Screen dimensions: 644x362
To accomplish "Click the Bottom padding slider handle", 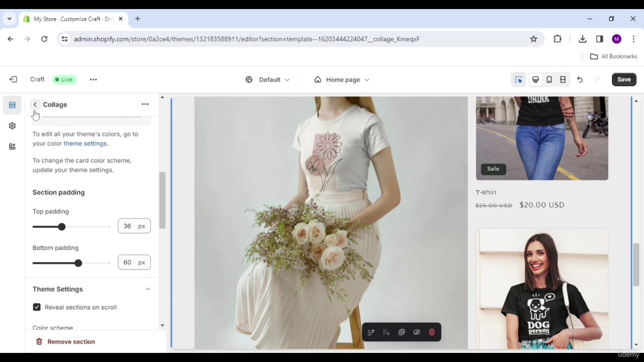I will coord(78,263).
